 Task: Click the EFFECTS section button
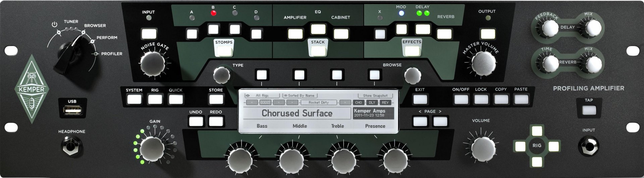[412, 51]
